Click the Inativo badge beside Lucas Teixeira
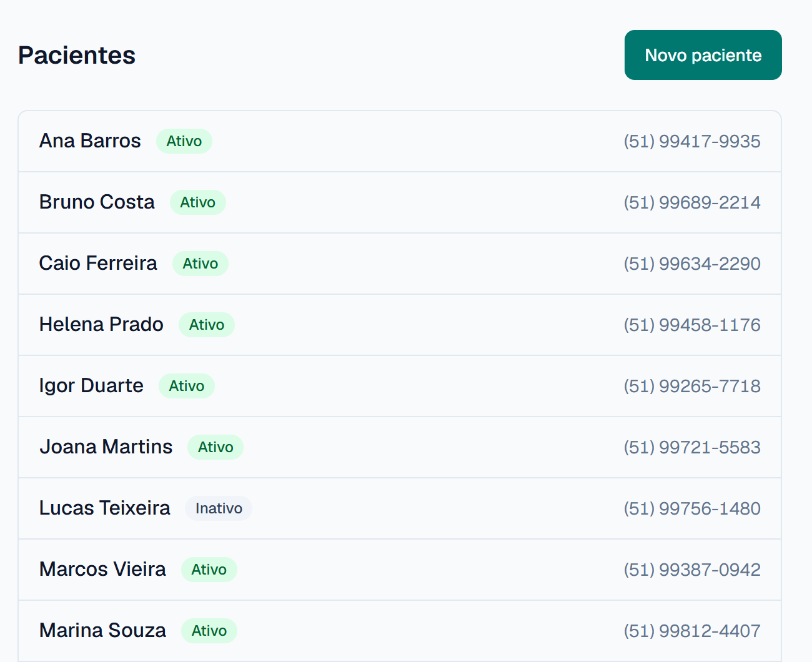Image resolution: width=812 pixels, height=662 pixels. coord(219,508)
